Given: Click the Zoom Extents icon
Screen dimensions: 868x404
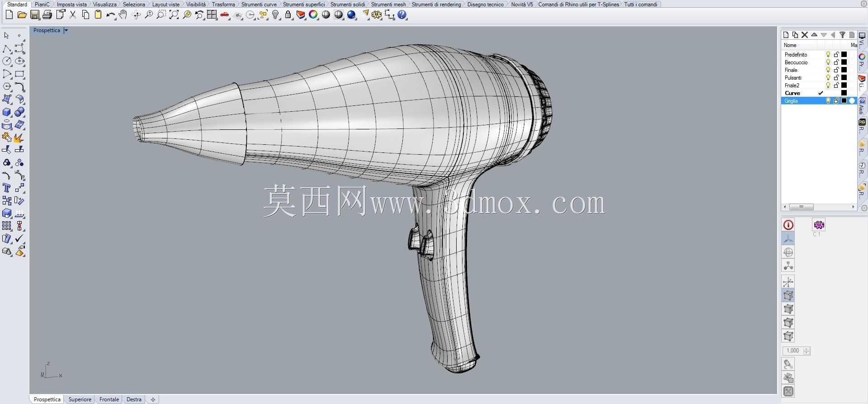Looking at the screenshot, I should point(174,15).
